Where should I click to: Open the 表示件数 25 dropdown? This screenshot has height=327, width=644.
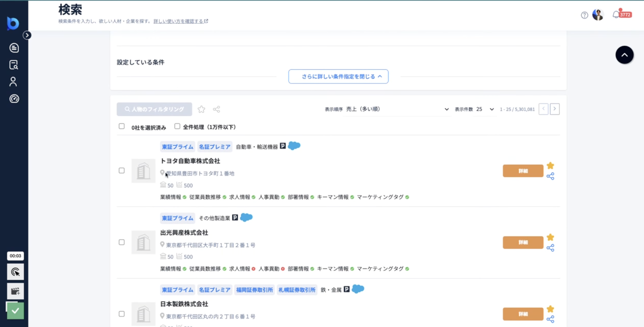point(485,109)
